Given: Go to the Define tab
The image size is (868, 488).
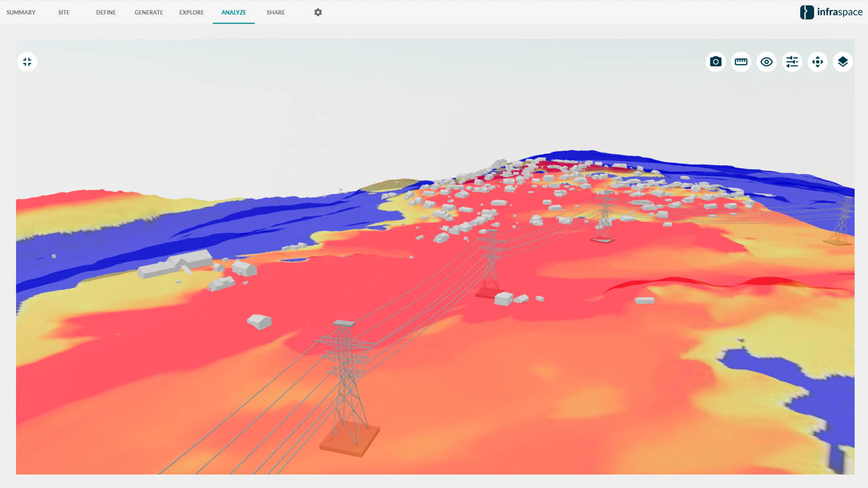Looking at the screenshot, I should tap(106, 12).
